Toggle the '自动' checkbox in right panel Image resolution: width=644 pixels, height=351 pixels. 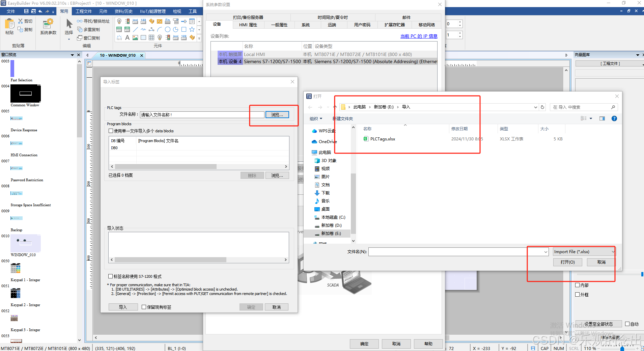627,324
